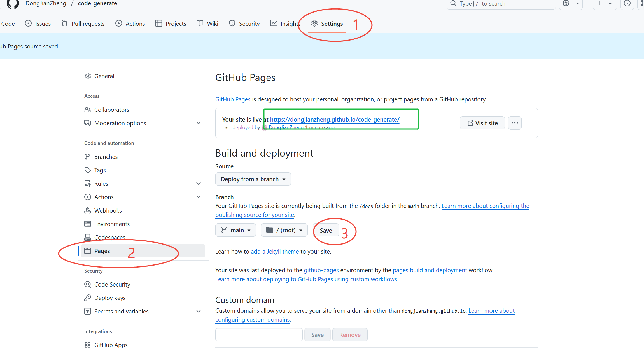Click the Visit site button

point(482,123)
